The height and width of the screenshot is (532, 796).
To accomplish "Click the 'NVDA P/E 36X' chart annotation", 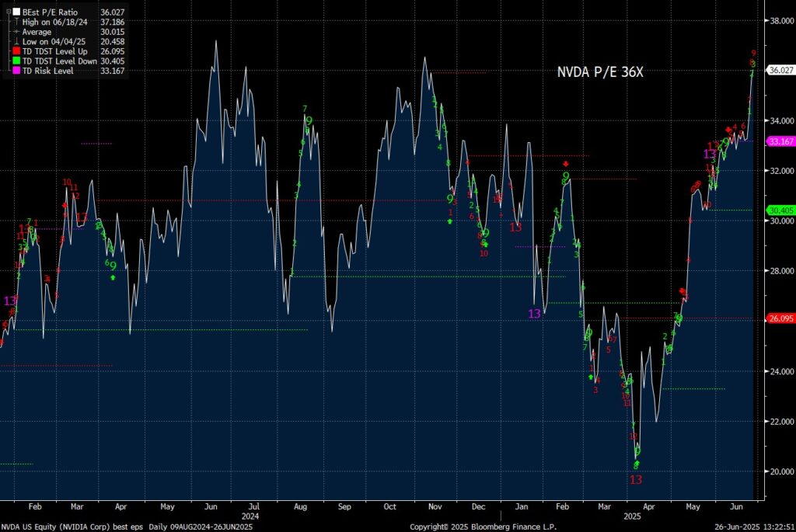I will [x=600, y=72].
